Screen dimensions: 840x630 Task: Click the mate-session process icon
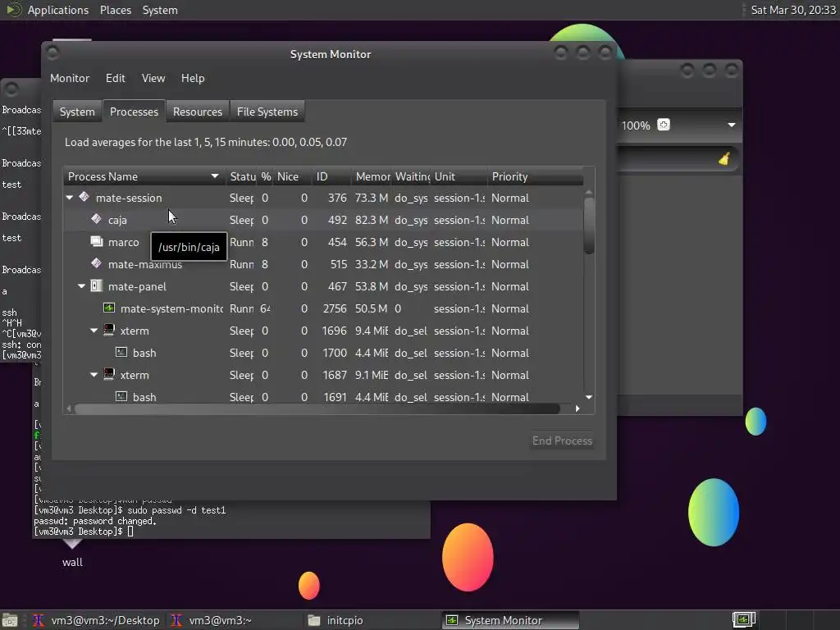coord(84,197)
